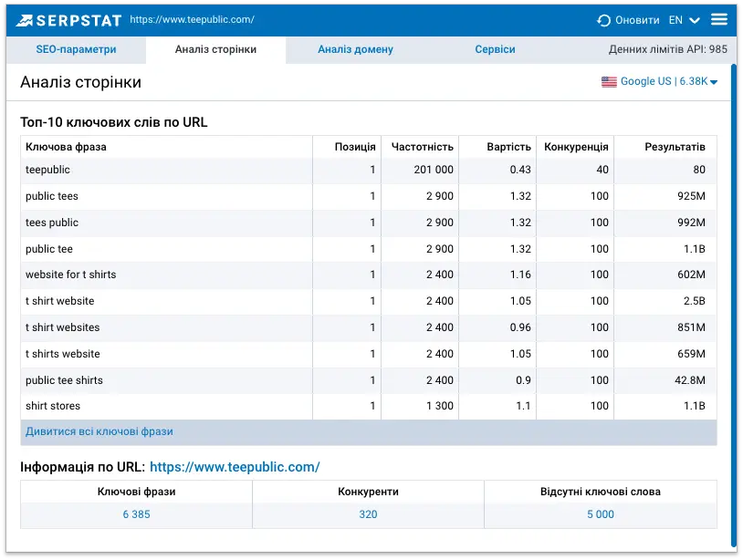Click the US flag icon
743x560 pixels.
point(609,82)
